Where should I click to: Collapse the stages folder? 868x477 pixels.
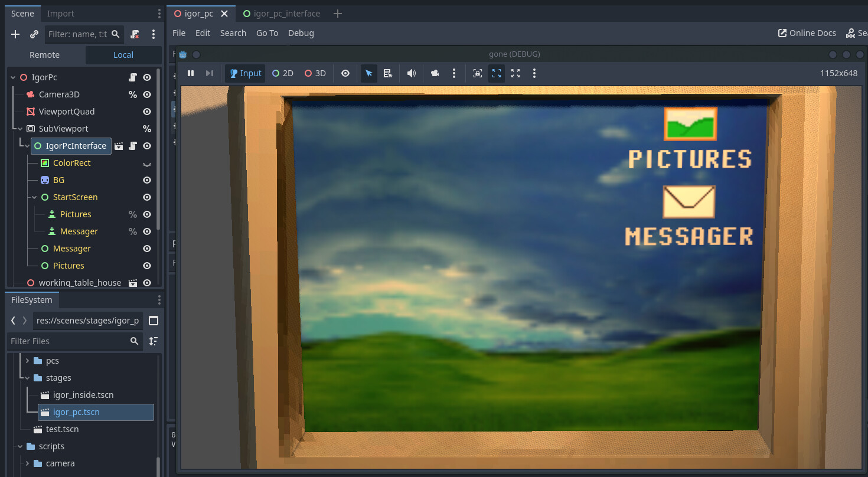click(x=27, y=377)
